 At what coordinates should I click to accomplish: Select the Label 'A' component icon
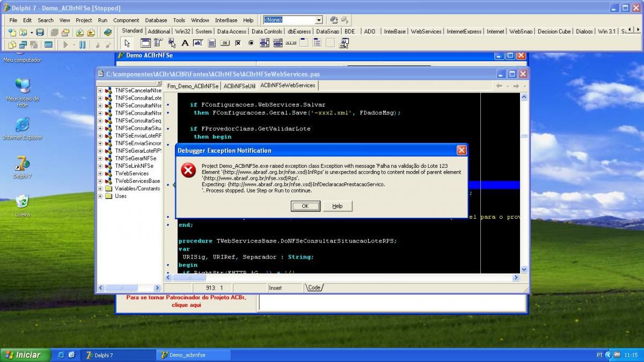(185, 43)
